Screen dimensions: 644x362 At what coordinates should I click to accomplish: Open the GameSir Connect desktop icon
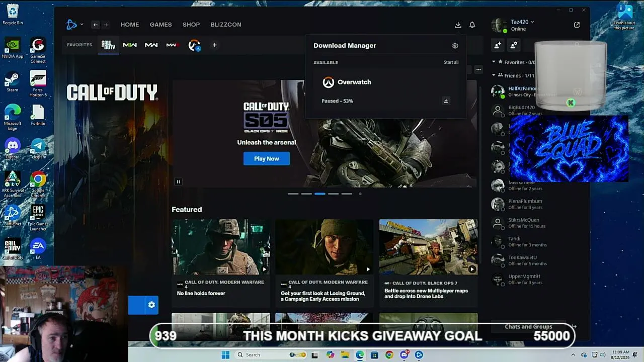(x=38, y=51)
